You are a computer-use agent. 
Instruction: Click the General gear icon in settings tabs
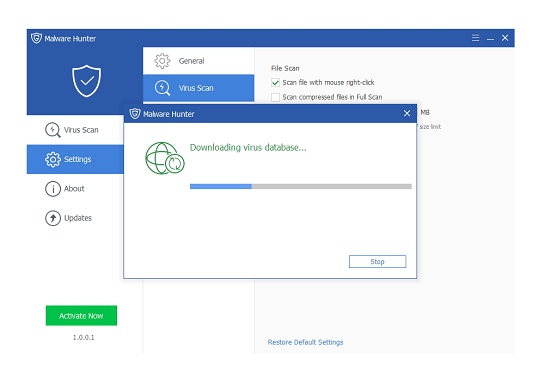click(162, 61)
